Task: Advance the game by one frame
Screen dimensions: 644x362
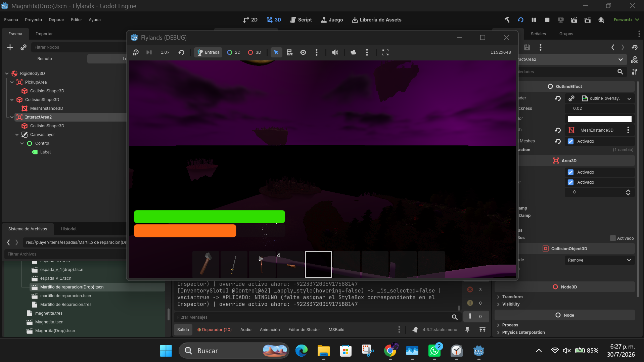Action: click(x=149, y=52)
